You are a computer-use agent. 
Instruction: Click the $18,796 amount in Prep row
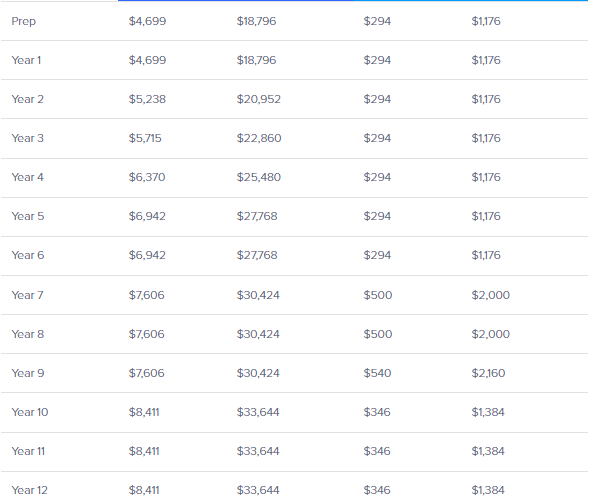[256, 21]
